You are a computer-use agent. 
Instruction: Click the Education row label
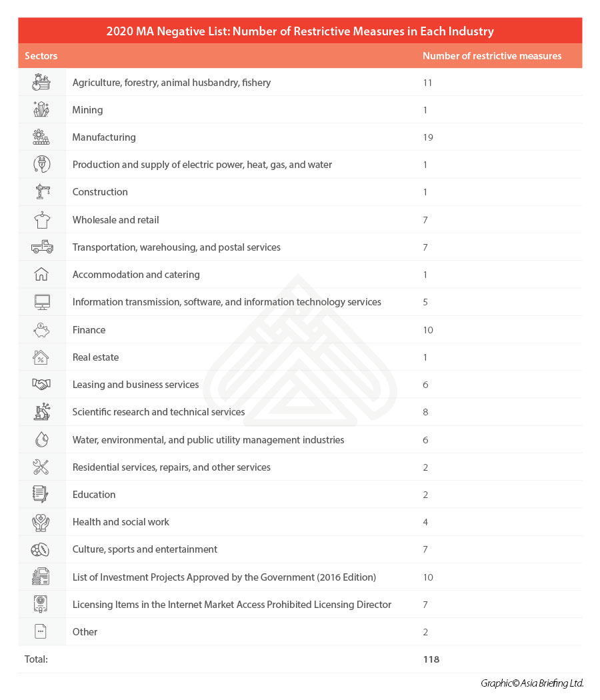click(94, 495)
